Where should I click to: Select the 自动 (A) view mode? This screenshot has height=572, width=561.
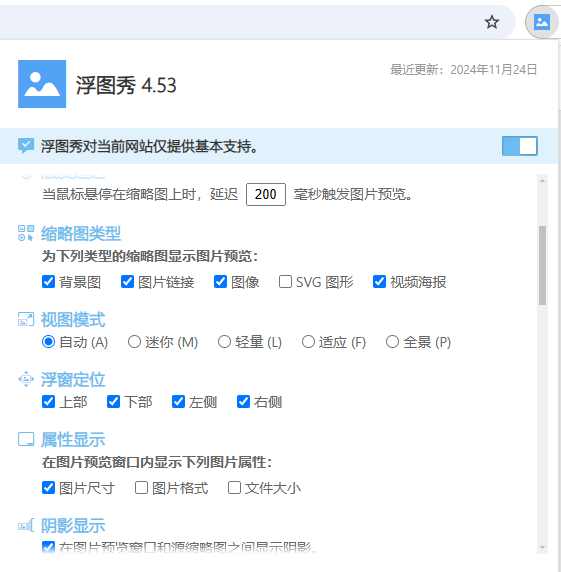click(x=48, y=342)
